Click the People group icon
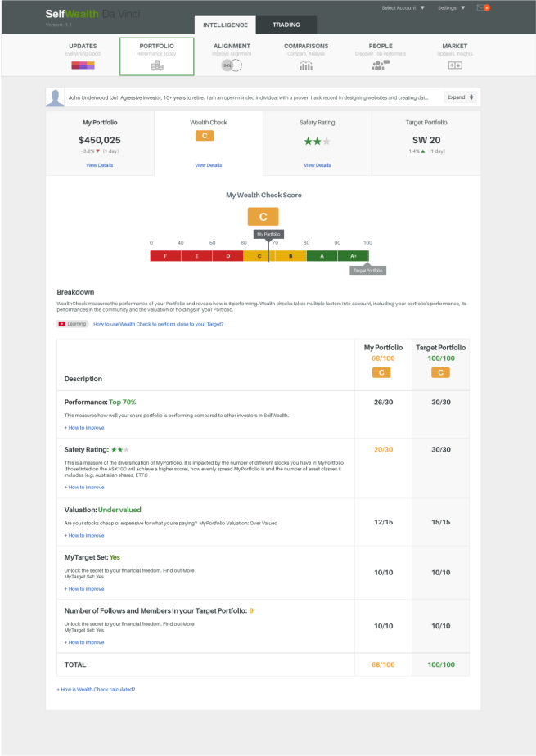Viewport: 536px width, 756px height. click(x=381, y=65)
